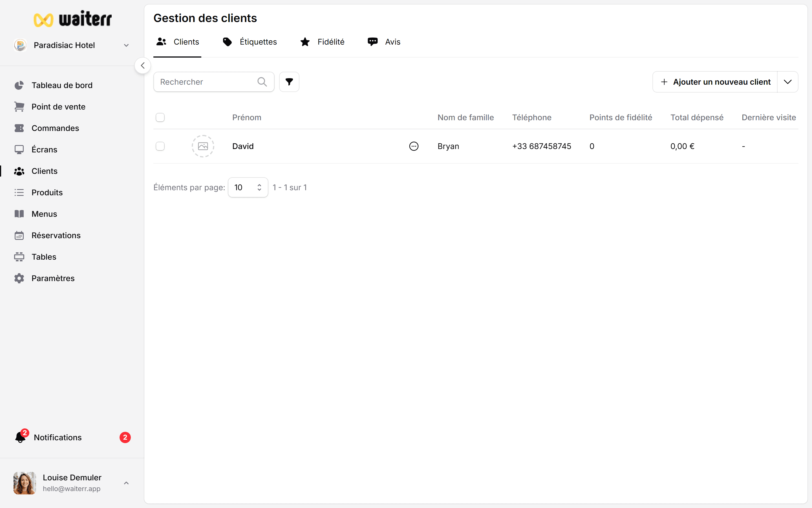This screenshot has width=812, height=508.
Task: Switch to the Clients tab
Action: click(178, 42)
